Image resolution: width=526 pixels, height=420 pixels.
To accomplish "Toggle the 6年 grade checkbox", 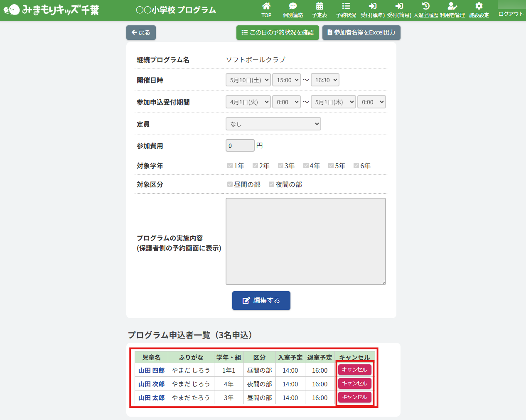I will pos(356,166).
